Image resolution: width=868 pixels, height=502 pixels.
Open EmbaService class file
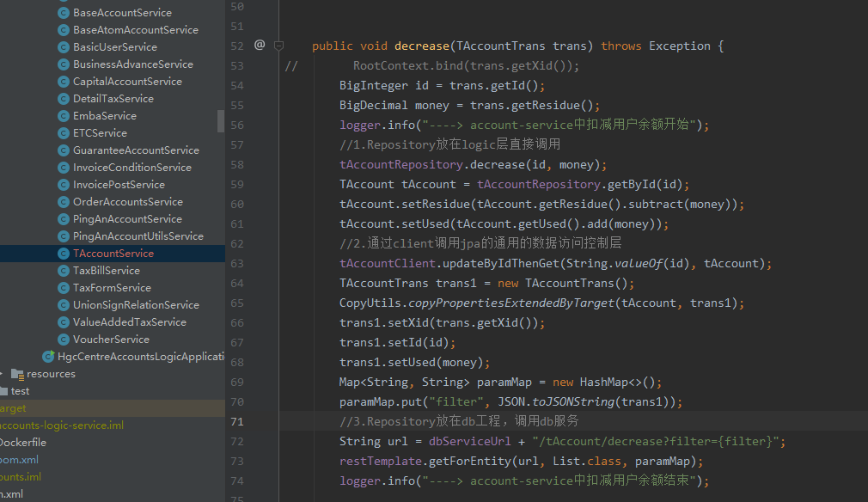point(105,116)
